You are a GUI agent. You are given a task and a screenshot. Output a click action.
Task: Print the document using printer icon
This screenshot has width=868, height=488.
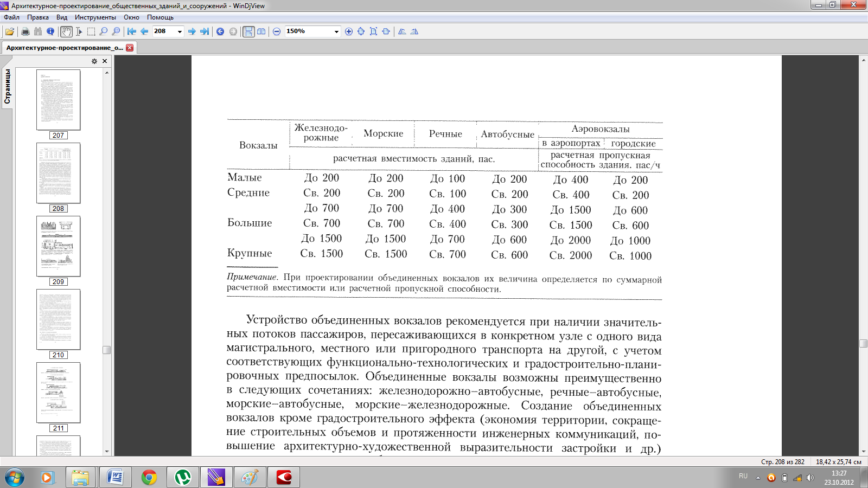point(25,31)
